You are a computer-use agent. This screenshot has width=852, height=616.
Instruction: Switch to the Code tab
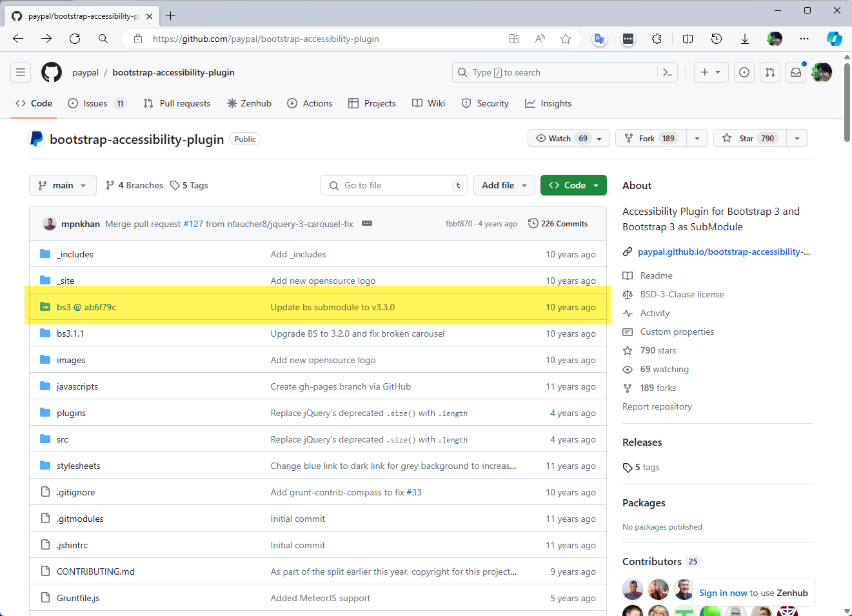pyautogui.click(x=34, y=103)
